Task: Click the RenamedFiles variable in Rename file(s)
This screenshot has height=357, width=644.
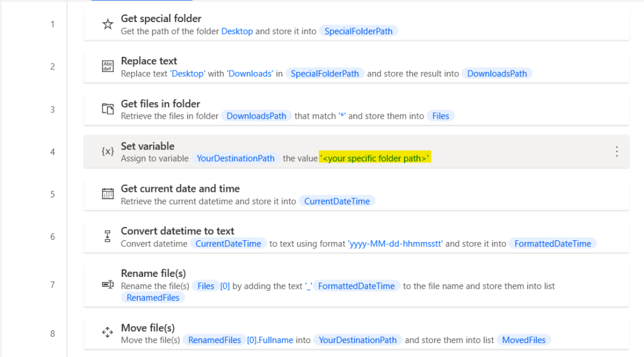Action: tap(152, 298)
